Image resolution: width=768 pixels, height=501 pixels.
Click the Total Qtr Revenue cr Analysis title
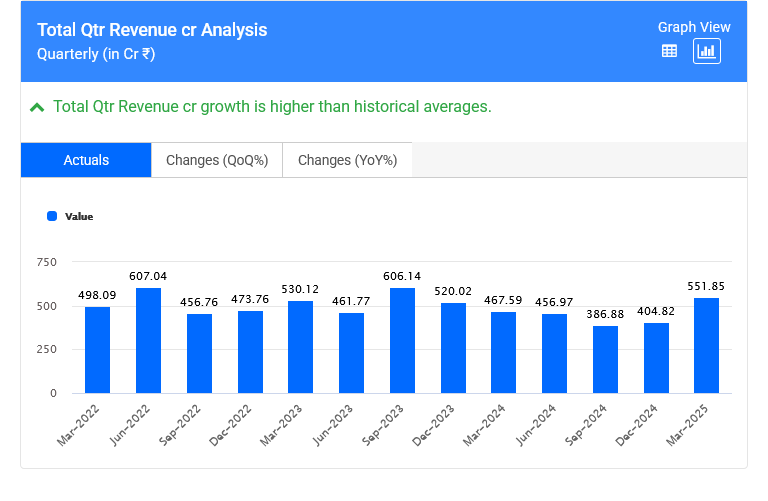152,30
